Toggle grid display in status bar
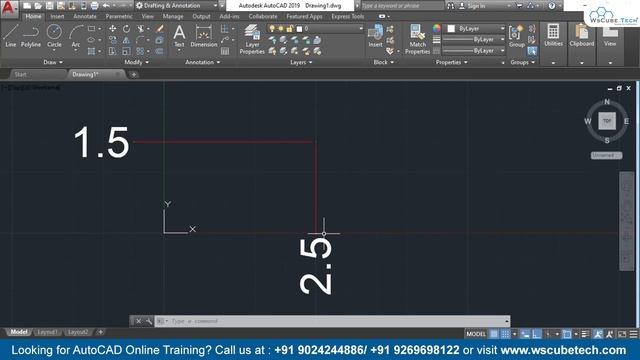 (494, 334)
